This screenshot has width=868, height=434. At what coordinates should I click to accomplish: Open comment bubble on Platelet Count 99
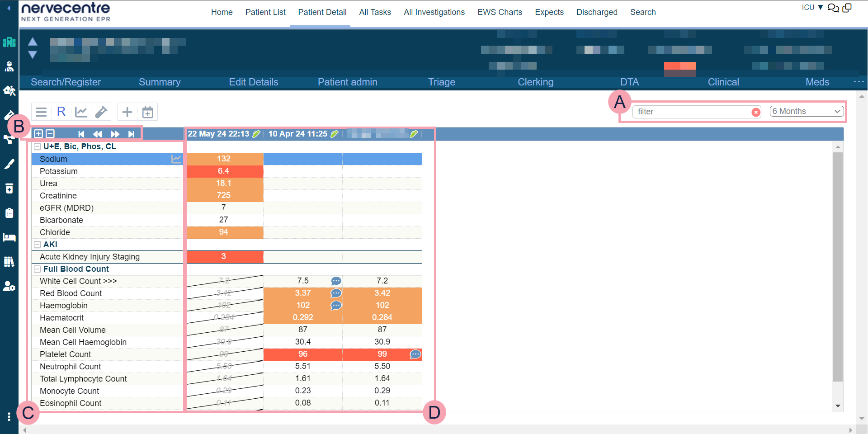[415, 354]
